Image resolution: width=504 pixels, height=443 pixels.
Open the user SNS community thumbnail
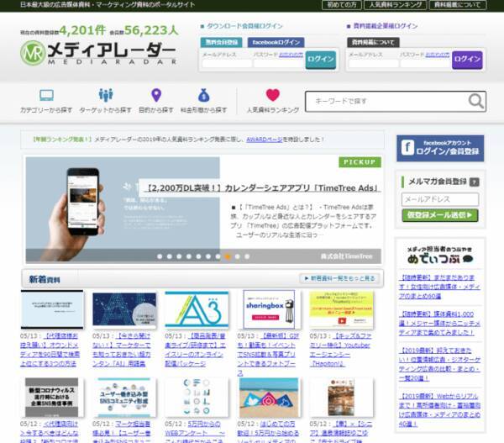coord(124,398)
